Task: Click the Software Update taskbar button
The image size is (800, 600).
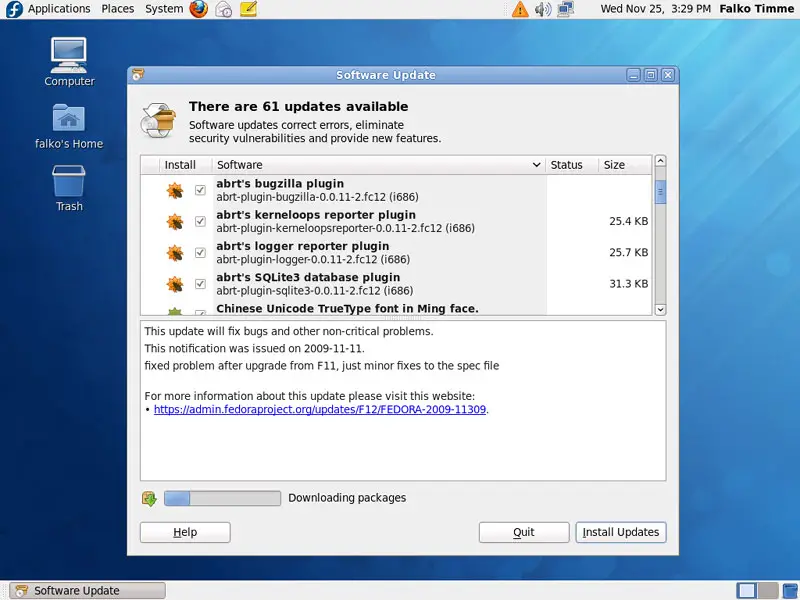Action: pos(88,591)
